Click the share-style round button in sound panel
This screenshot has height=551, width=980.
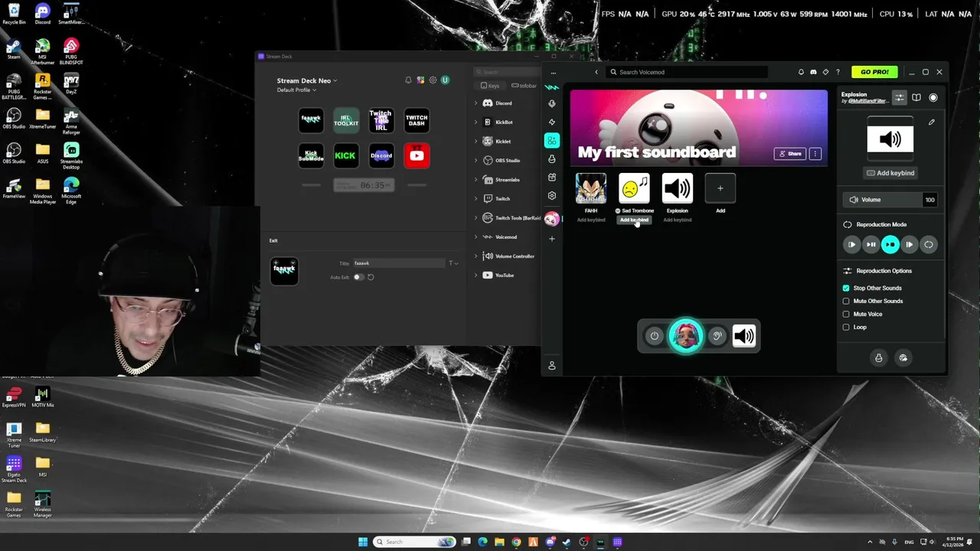point(903,357)
